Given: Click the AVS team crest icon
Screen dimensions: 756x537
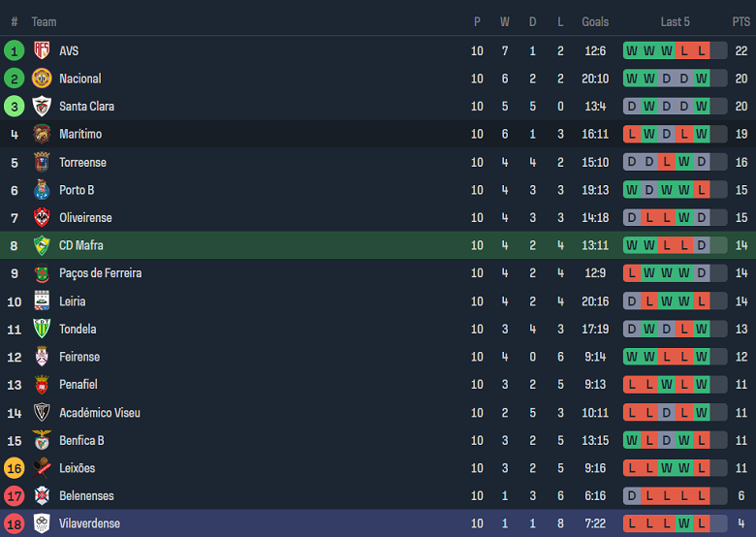Looking at the screenshot, I should click(x=42, y=50).
